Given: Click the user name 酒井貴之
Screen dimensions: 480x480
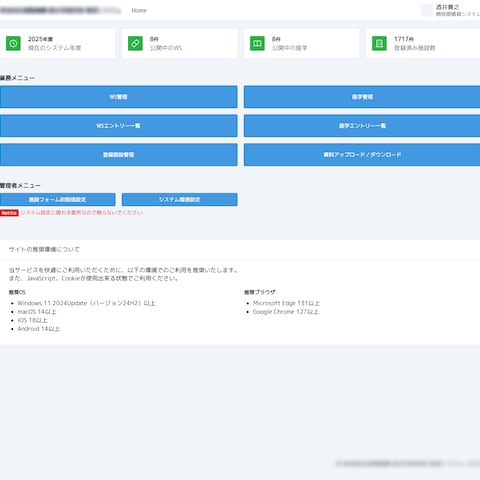Looking at the screenshot, I should [x=447, y=7].
